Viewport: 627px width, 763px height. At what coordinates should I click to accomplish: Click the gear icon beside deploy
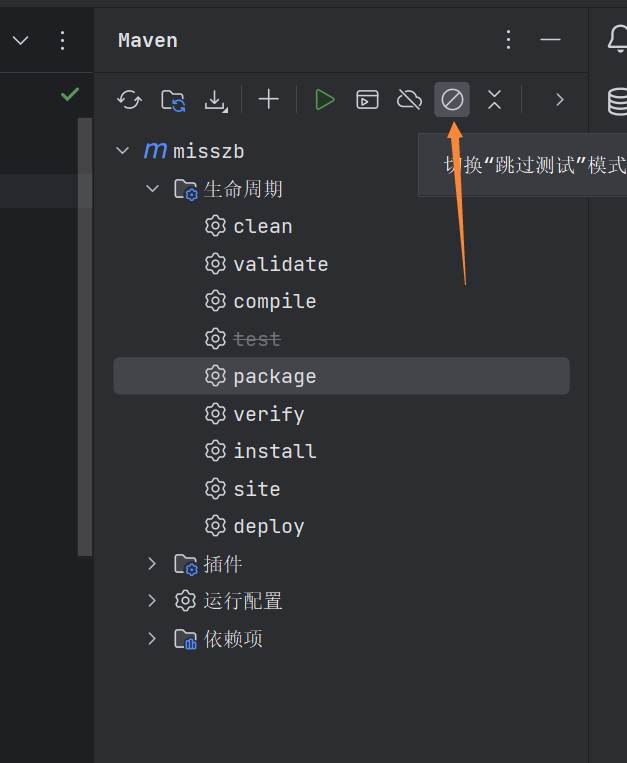tap(215, 526)
